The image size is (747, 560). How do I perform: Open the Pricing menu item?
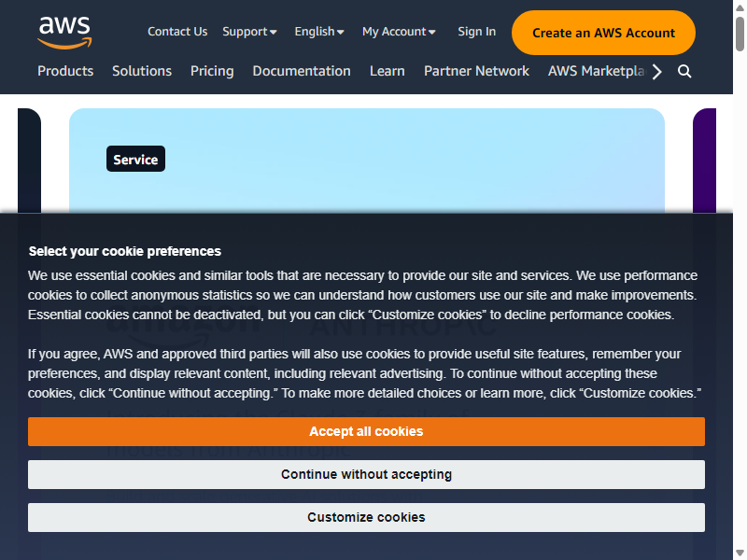click(x=212, y=71)
